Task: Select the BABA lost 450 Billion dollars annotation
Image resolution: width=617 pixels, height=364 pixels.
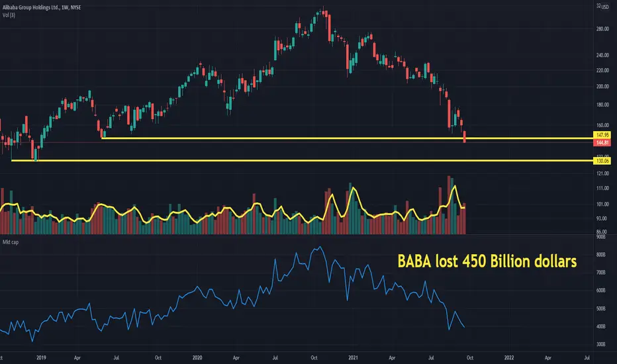Action: (487, 261)
